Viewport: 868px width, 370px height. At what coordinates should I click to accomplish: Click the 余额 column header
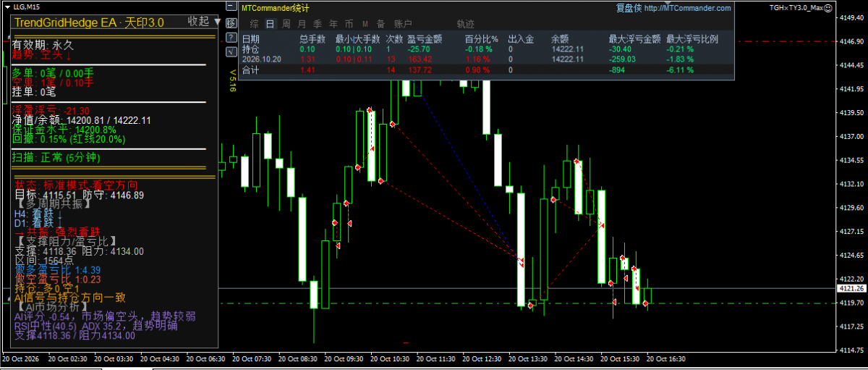coord(560,38)
